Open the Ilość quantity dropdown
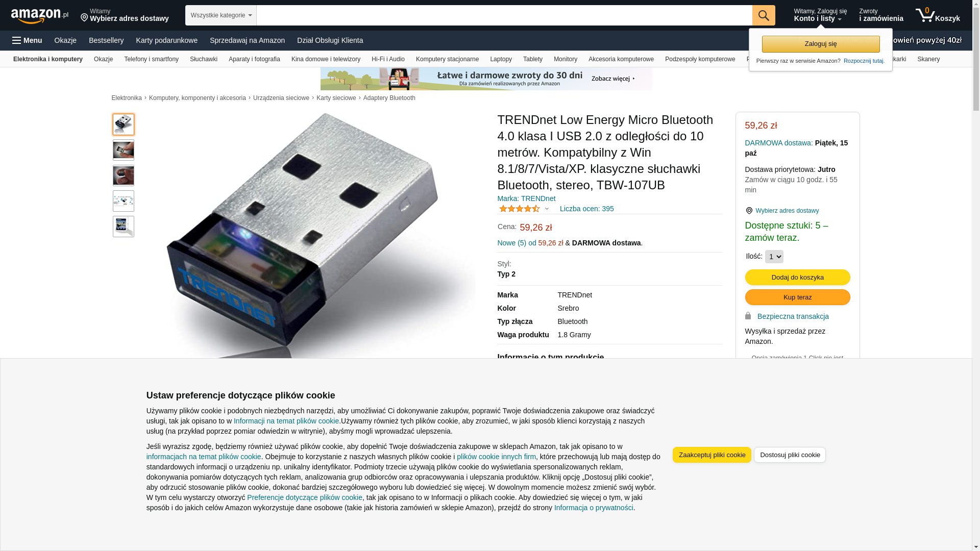 tap(774, 257)
